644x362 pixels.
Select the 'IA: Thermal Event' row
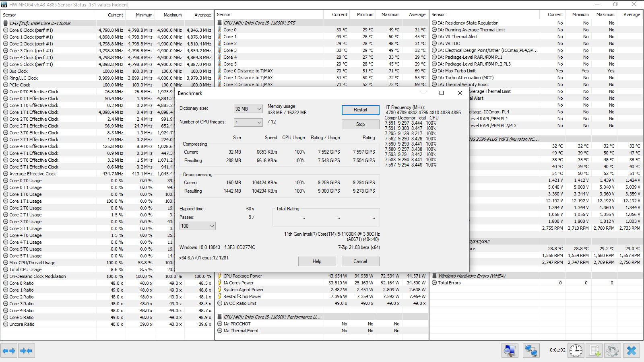point(322,331)
